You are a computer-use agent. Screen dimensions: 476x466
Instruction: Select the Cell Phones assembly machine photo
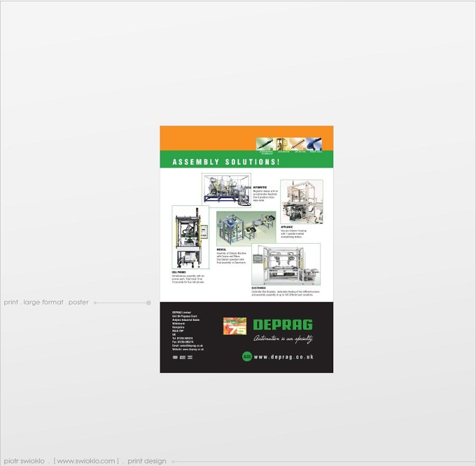[x=190, y=237]
